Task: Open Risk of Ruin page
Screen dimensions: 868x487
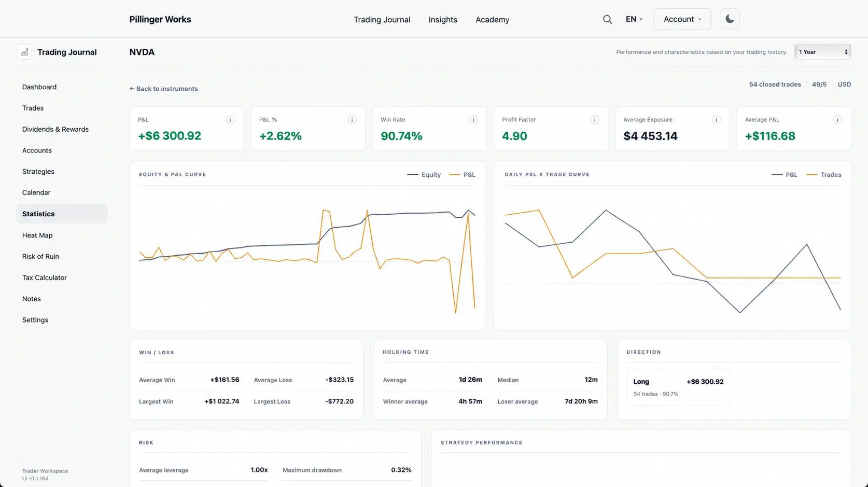Action: [62, 257]
